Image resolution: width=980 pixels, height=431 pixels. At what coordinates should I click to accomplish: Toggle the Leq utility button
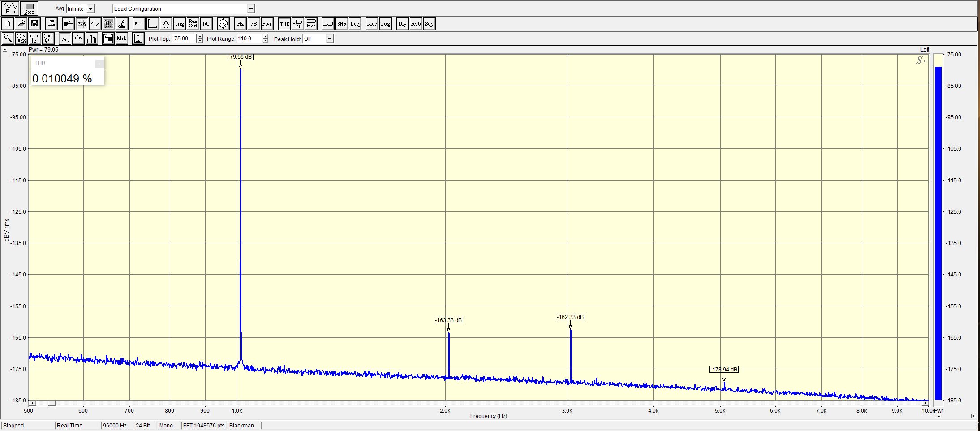(355, 24)
